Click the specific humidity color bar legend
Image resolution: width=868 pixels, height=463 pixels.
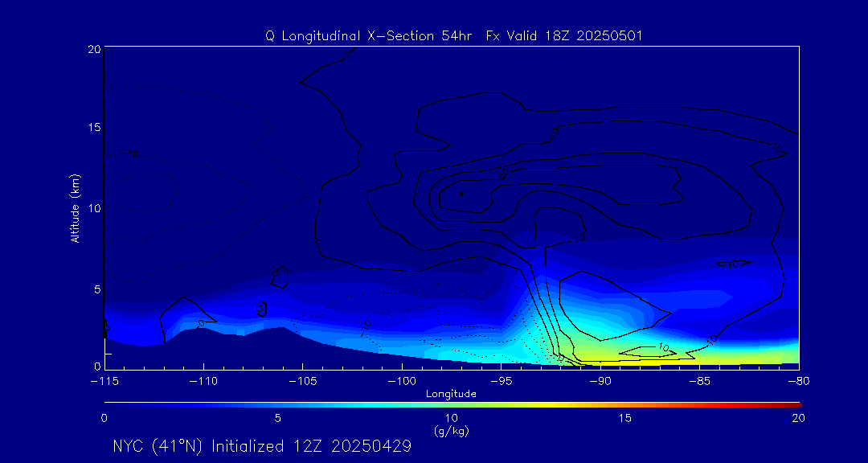(x=452, y=405)
